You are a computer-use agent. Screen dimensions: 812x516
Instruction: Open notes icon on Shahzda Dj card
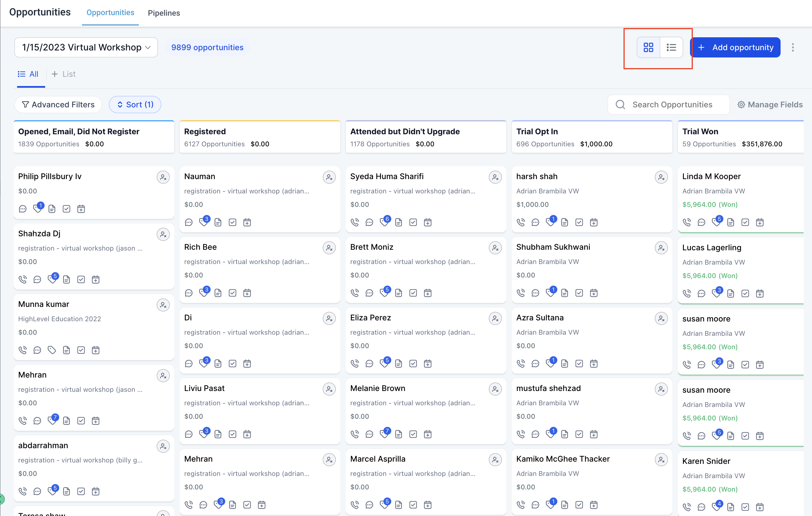pos(66,279)
